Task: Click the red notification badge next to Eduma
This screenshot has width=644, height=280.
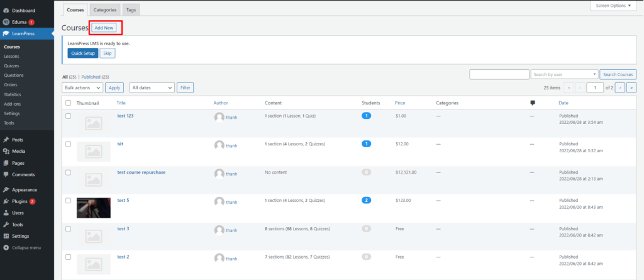Action: click(31, 22)
